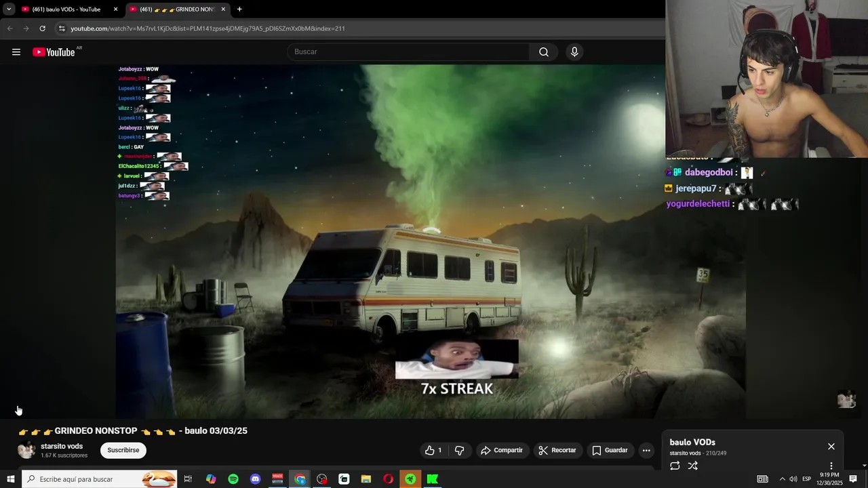Image resolution: width=868 pixels, height=488 pixels.
Task: Go to YouTube home via logo
Action: tap(54, 52)
